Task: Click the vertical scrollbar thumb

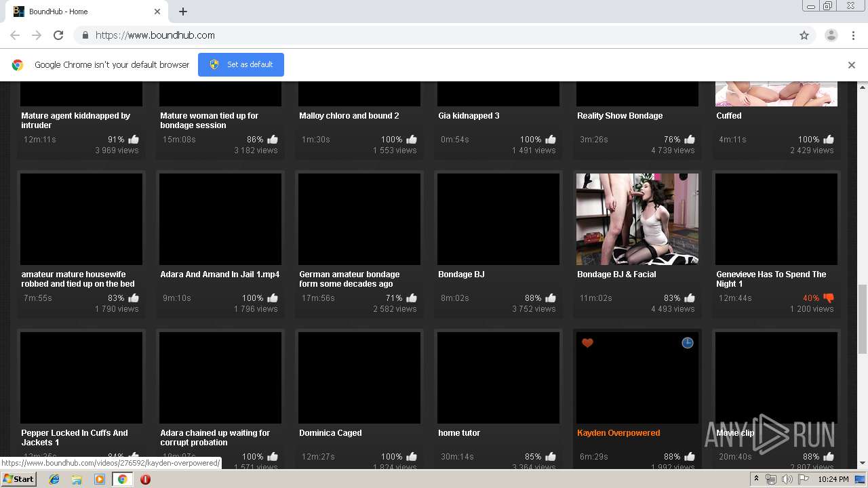Action: point(863,319)
